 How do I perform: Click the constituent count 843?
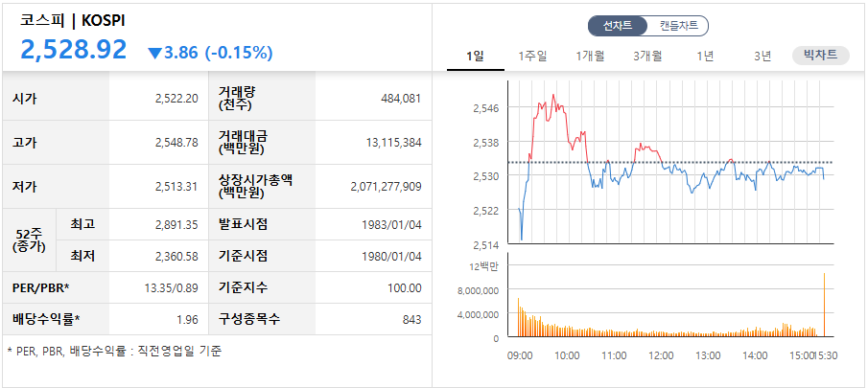tap(411, 319)
